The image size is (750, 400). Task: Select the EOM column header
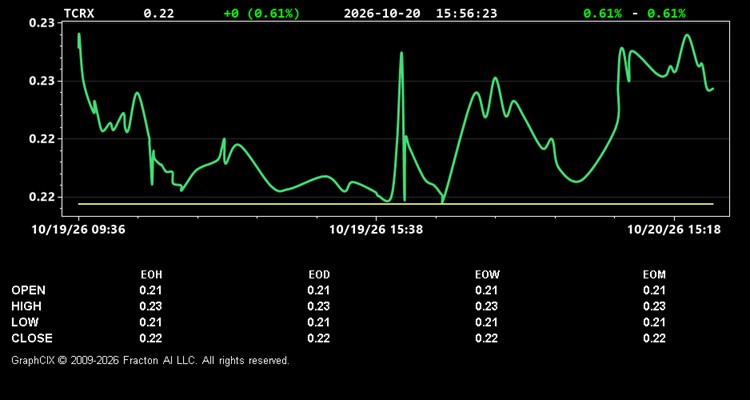(x=654, y=275)
